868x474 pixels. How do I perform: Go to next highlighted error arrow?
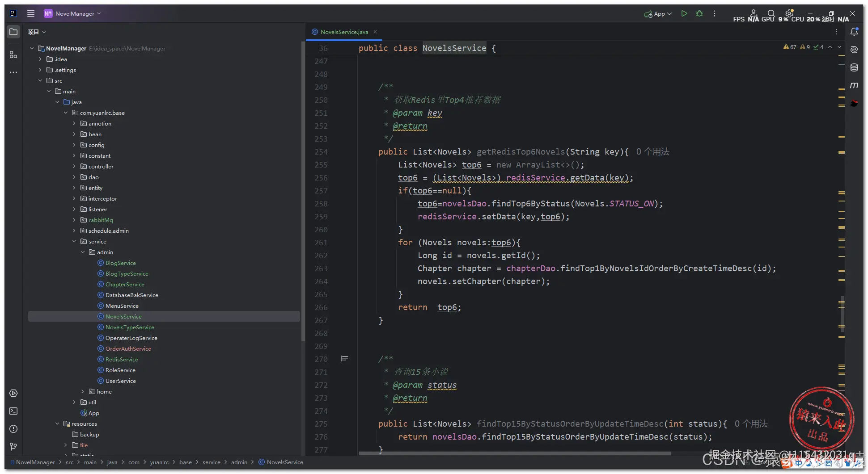[839, 47]
